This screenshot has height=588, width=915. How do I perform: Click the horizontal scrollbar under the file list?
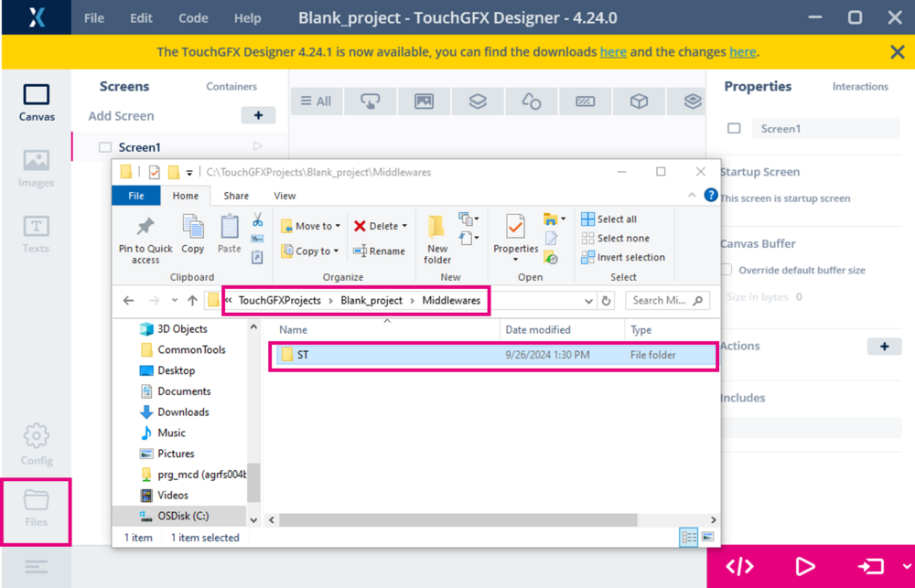point(458,519)
